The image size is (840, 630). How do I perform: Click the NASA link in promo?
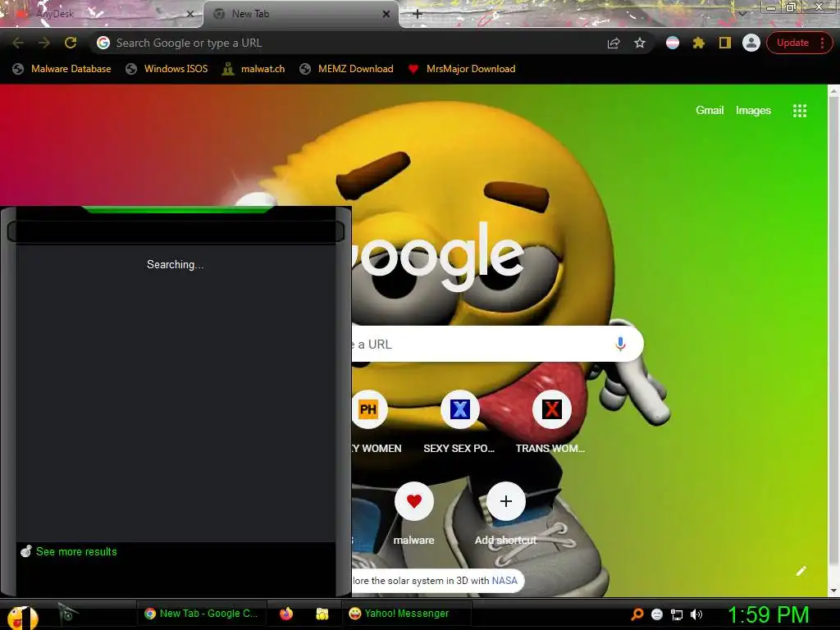(504, 581)
